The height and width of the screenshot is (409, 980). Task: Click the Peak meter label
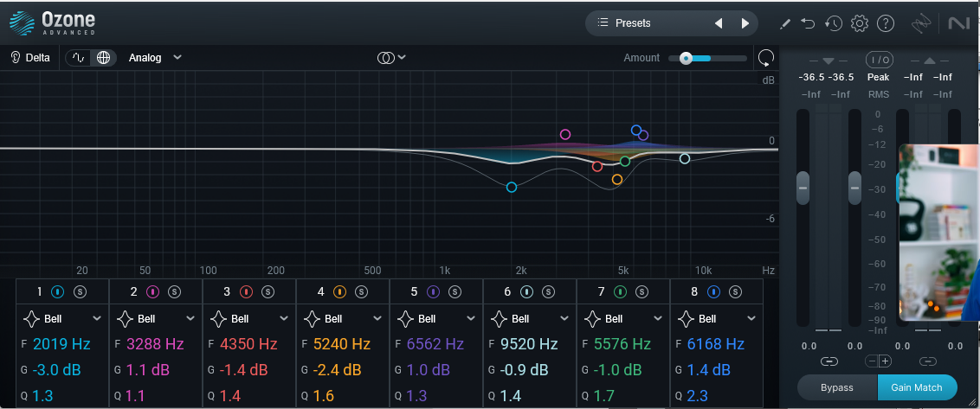coord(878,78)
